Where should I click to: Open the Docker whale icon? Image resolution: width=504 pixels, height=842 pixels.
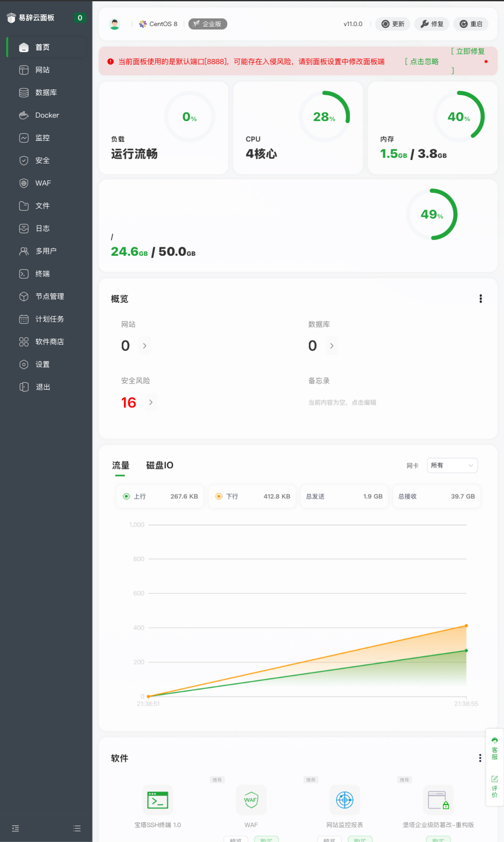[24, 116]
